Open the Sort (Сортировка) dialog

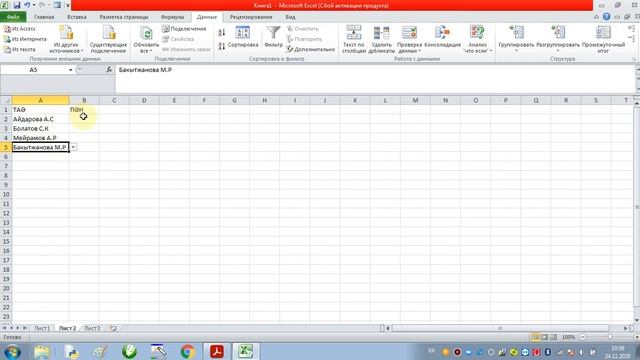coord(243,37)
